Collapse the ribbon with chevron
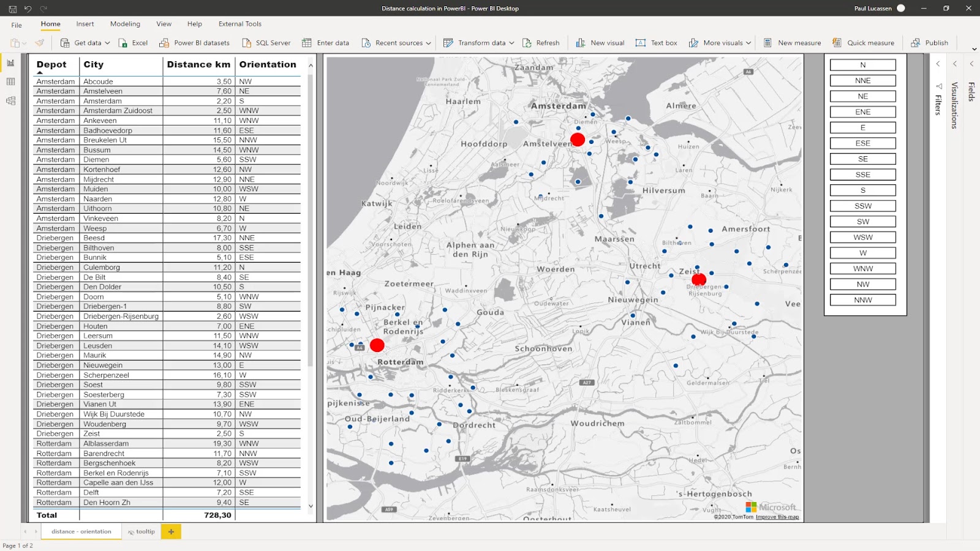The image size is (980, 551). coord(974,49)
